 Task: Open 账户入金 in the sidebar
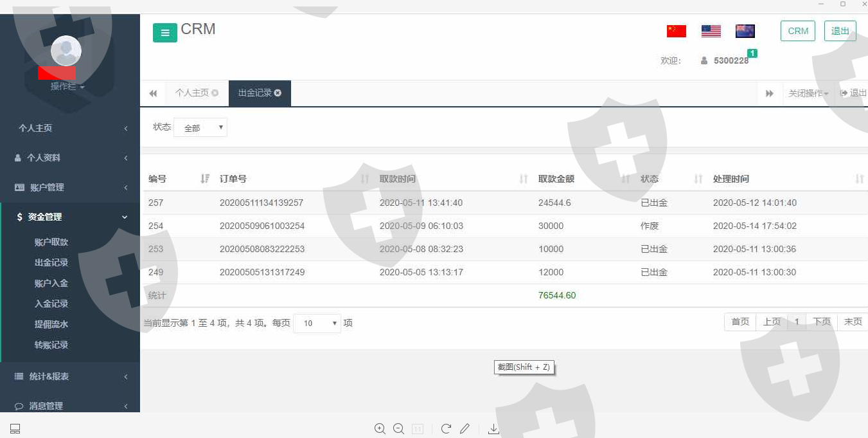point(51,283)
